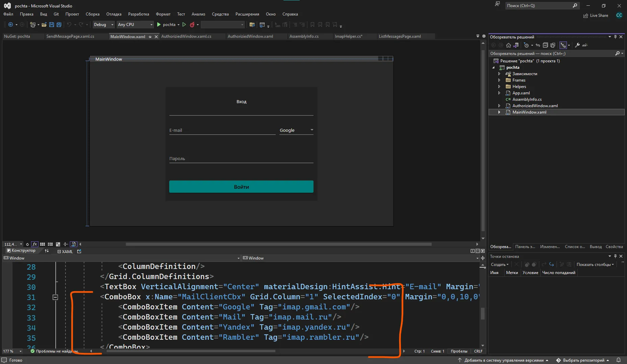Click the designer options gear icon above the scrollbar

pyautogui.click(x=484, y=36)
